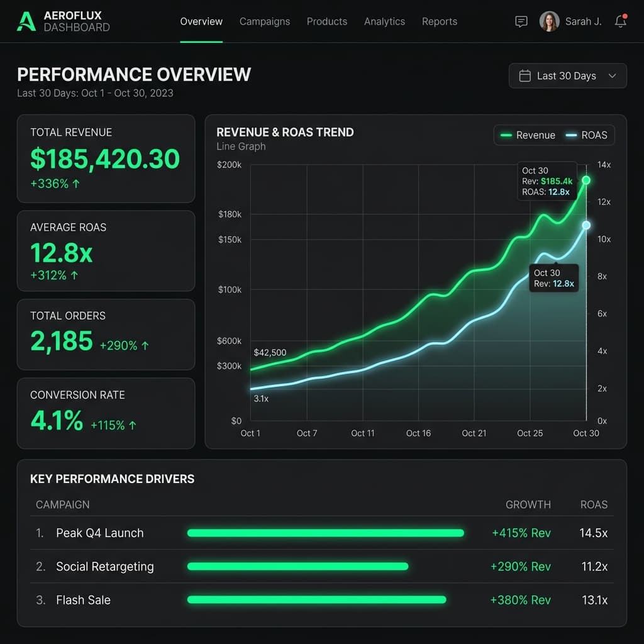Click the calendar icon in date picker
This screenshot has height=644, width=644.
click(525, 76)
